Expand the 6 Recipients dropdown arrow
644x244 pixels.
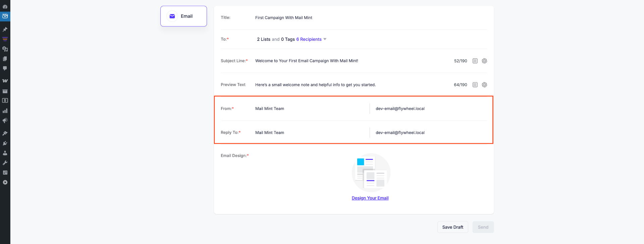[x=325, y=39]
